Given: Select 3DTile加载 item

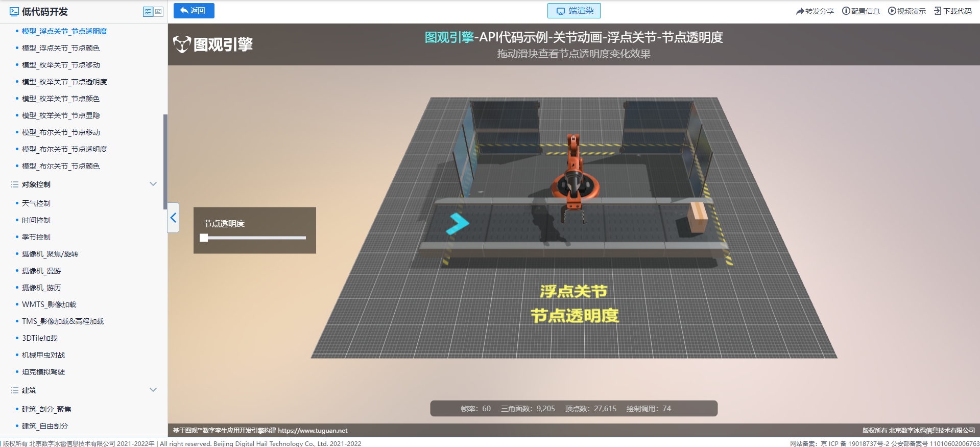Looking at the screenshot, I should 40,338.
